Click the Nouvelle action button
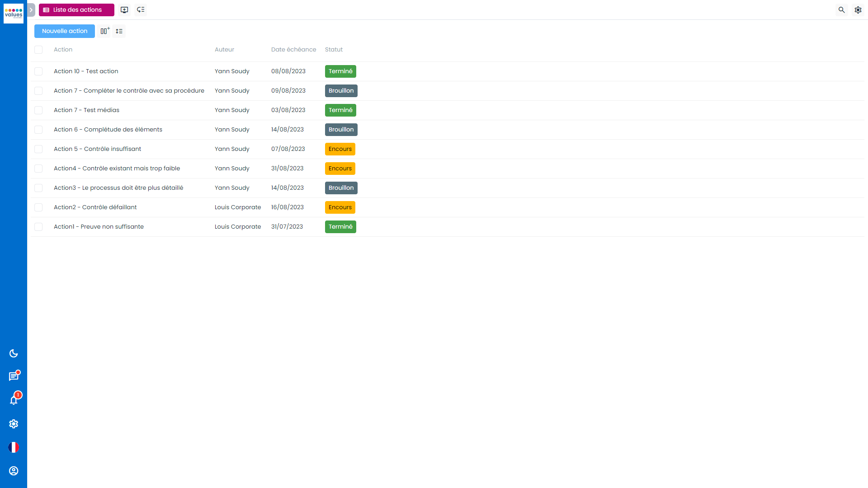Screen dimensions: 868x488 (65, 31)
